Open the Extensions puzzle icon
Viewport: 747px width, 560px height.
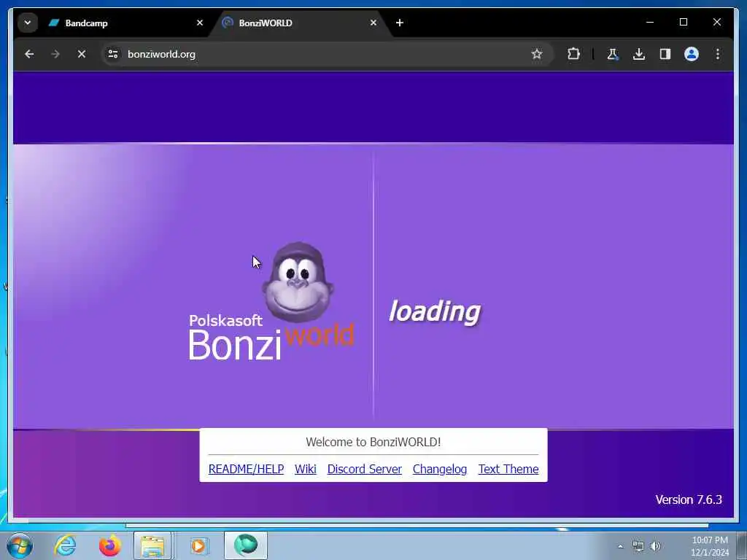click(x=573, y=54)
